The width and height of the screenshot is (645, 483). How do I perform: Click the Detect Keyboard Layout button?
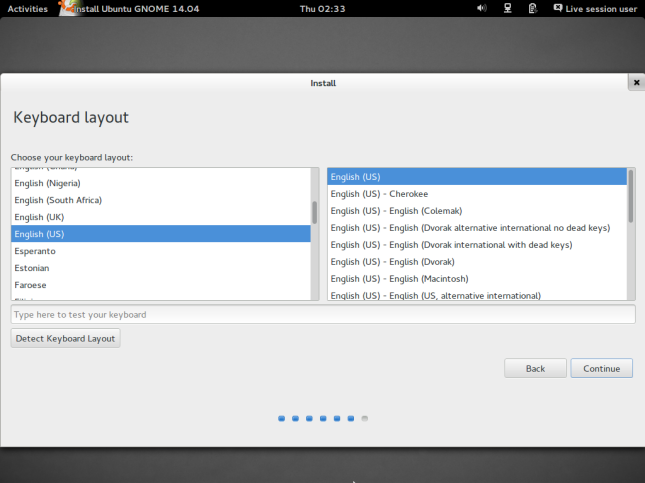pyautogui.click(x=66, y=339)
